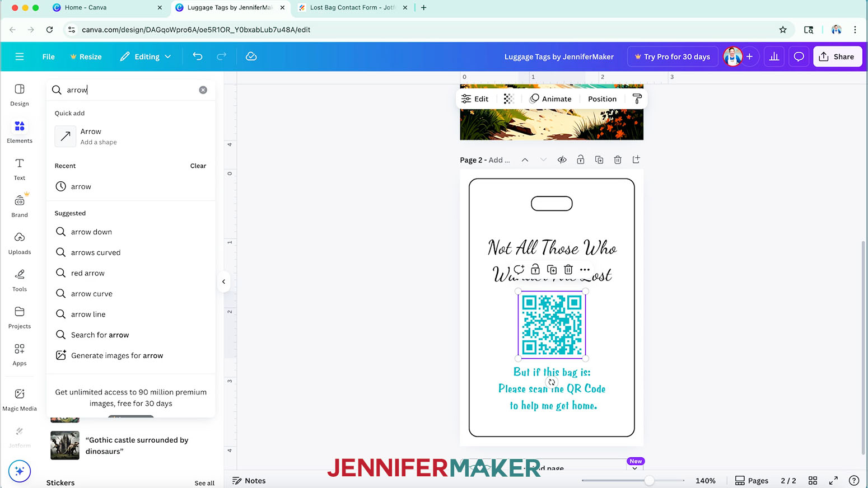Viewport: 868px width, 488px height.
Task: Open the 140% zoom level menu
Action: pyautogui.click(x=706, y=481)
